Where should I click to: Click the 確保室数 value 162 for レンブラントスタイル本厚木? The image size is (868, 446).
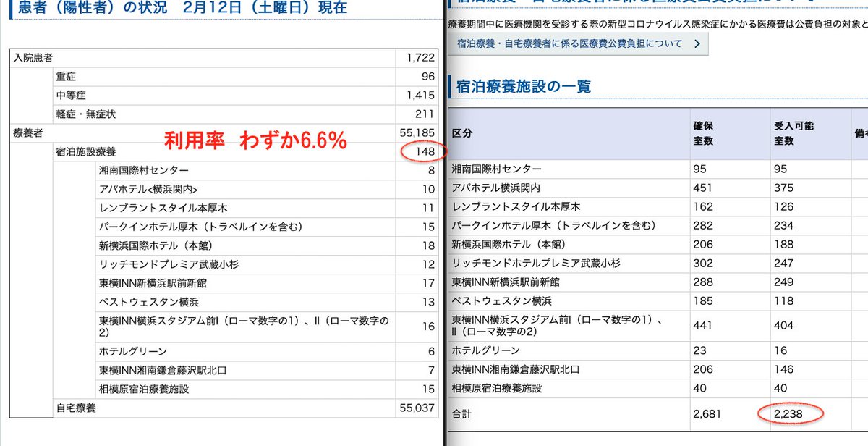tap(702, 206)
